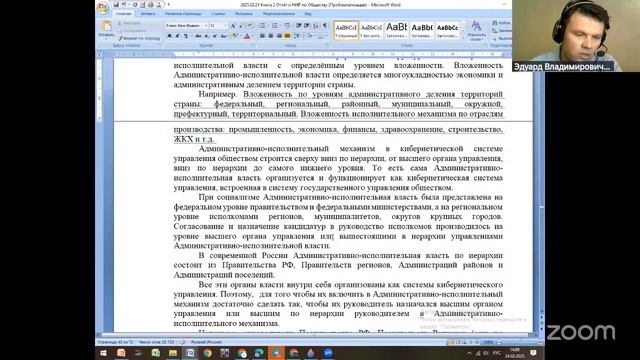Decrease font size (shrink font)
Viewport: 640px width, 360px height.
click(x=241, y=26)
